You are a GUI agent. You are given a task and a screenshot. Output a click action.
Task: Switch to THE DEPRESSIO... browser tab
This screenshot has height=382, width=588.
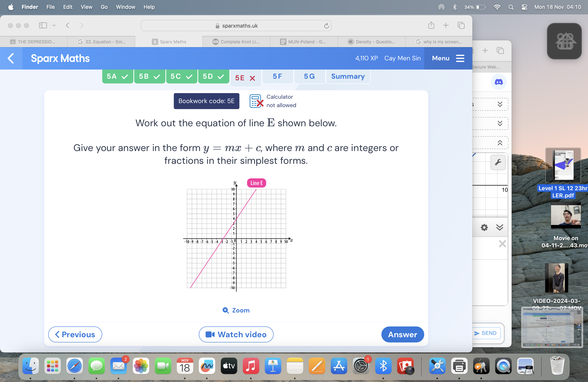point(34,42)
